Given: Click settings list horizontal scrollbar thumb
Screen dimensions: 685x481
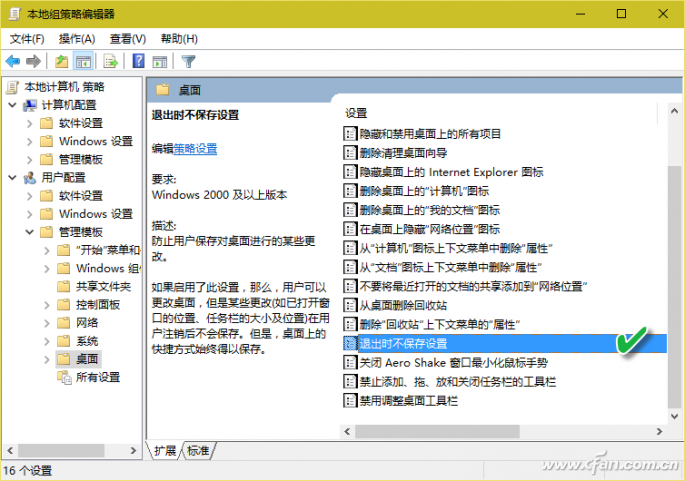Looking at the screenshot, I should coord(437,432).
